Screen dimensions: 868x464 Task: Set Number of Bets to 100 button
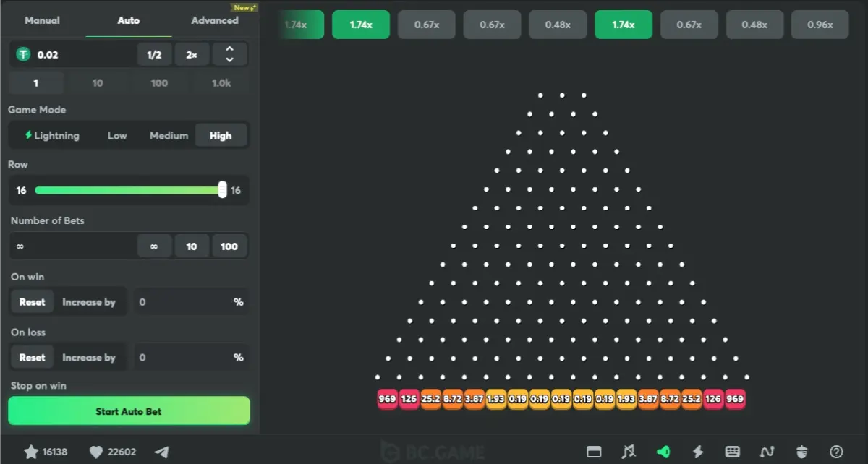229,246
